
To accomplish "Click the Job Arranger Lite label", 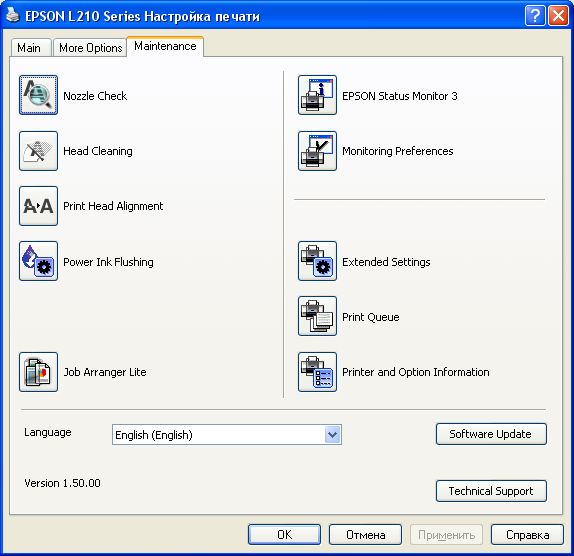I will pyautogui.click(x=105, y=372).
